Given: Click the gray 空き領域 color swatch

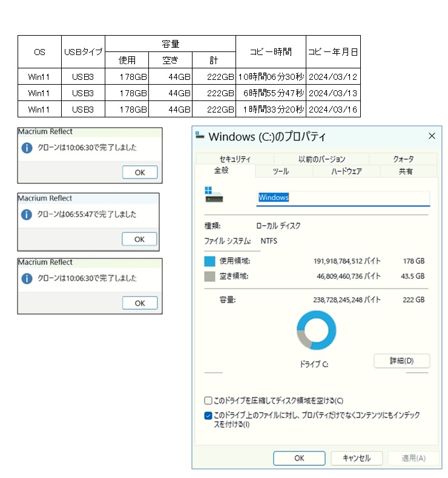Looking at the screenshot, I should click(209, 276).
